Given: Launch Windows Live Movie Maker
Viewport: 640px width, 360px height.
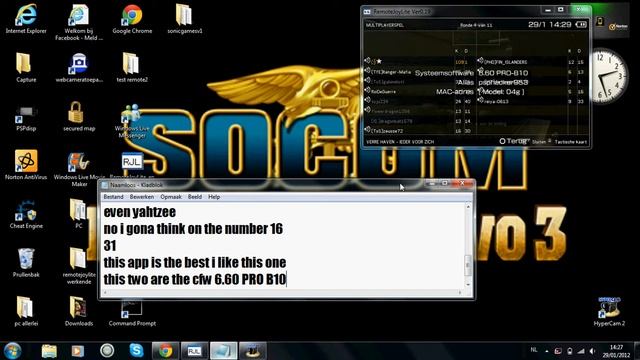Looking at the screenshot, I should pyautogui.click(x=79, y=169).
